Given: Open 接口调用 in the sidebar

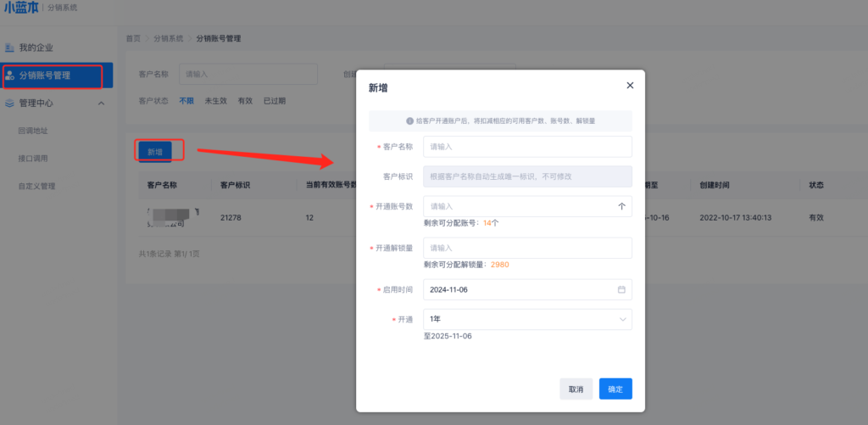Looking at the screenshot, I should tap(33, 159).
